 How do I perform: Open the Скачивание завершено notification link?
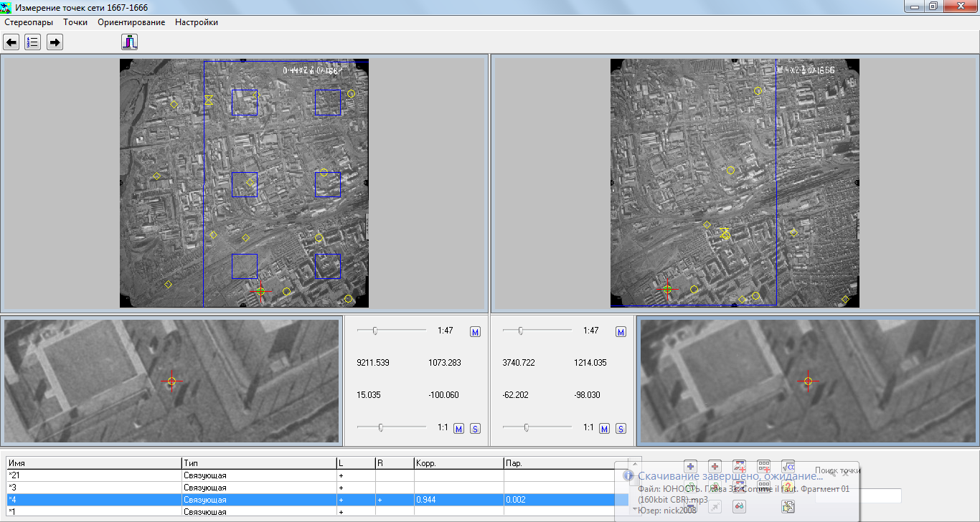click(730, 476)
